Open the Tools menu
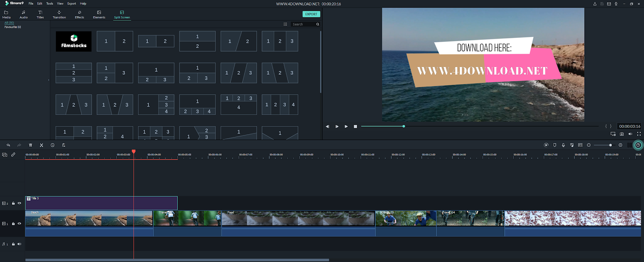Viewport: 644px width, 262px height. coord(50,4)
